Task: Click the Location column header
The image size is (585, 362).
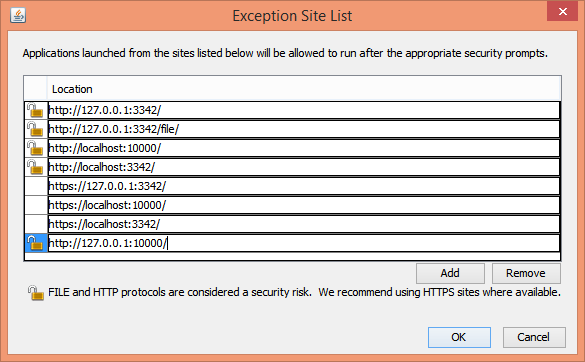Action: pos(304,89)
